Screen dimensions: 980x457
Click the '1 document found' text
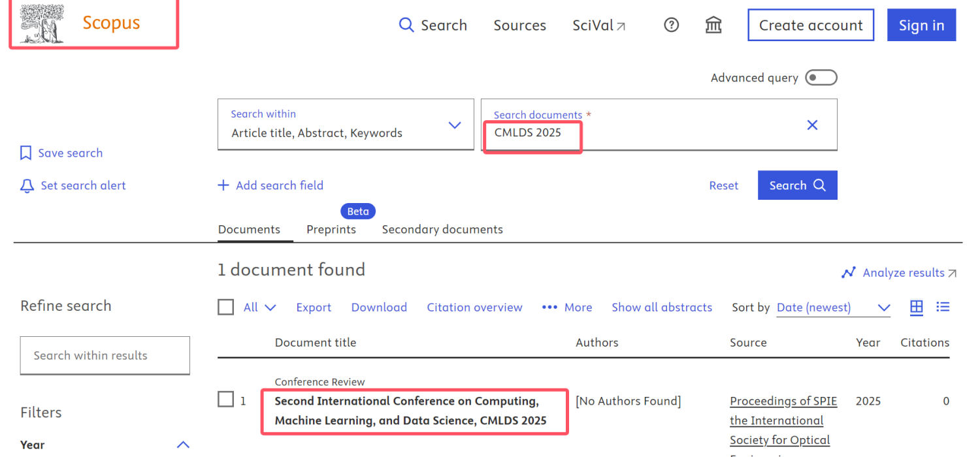tap(291, 270)
